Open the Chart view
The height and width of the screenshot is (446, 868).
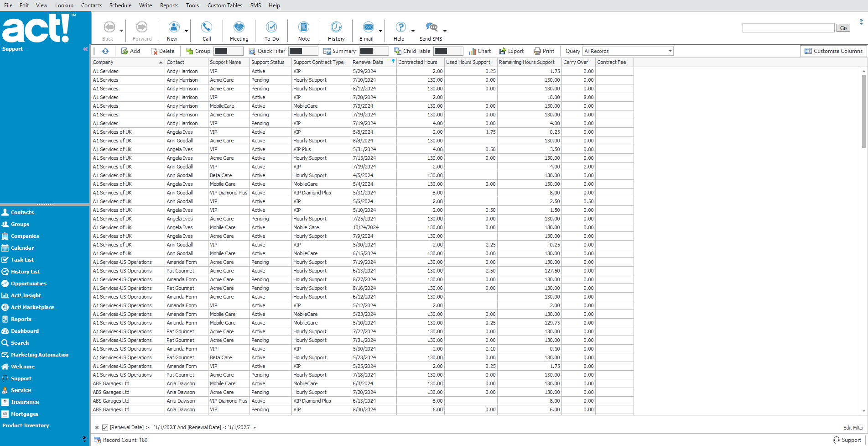coord(480,51)
